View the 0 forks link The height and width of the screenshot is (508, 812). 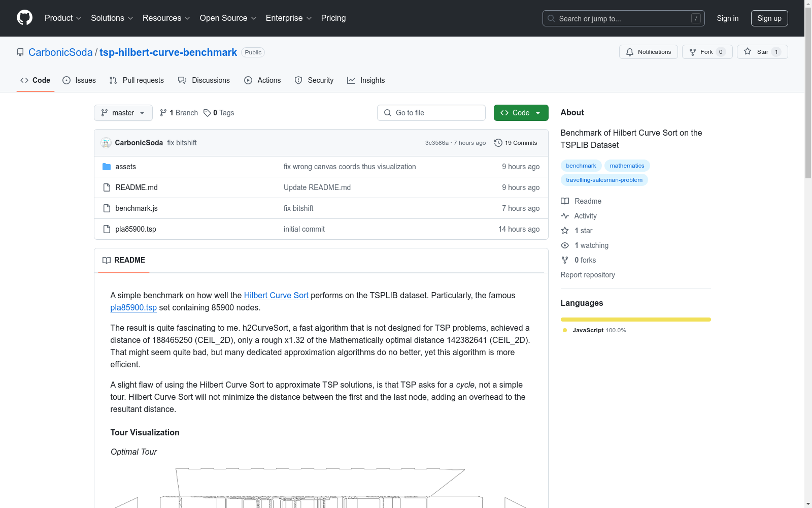click(x=579, y=260)
